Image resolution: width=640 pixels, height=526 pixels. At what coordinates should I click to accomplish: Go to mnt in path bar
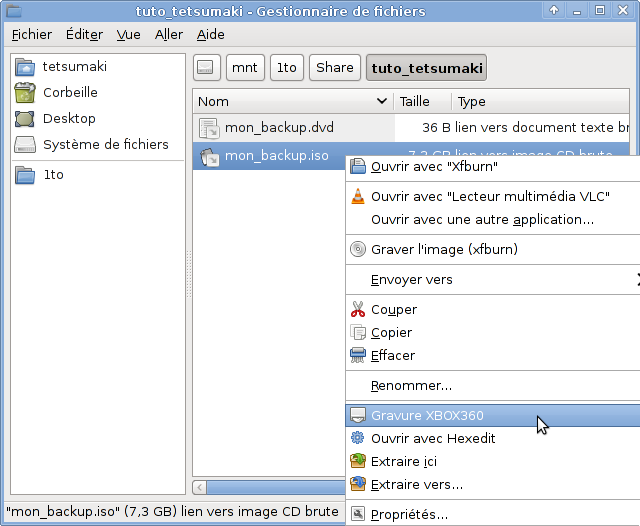[245, 67]
